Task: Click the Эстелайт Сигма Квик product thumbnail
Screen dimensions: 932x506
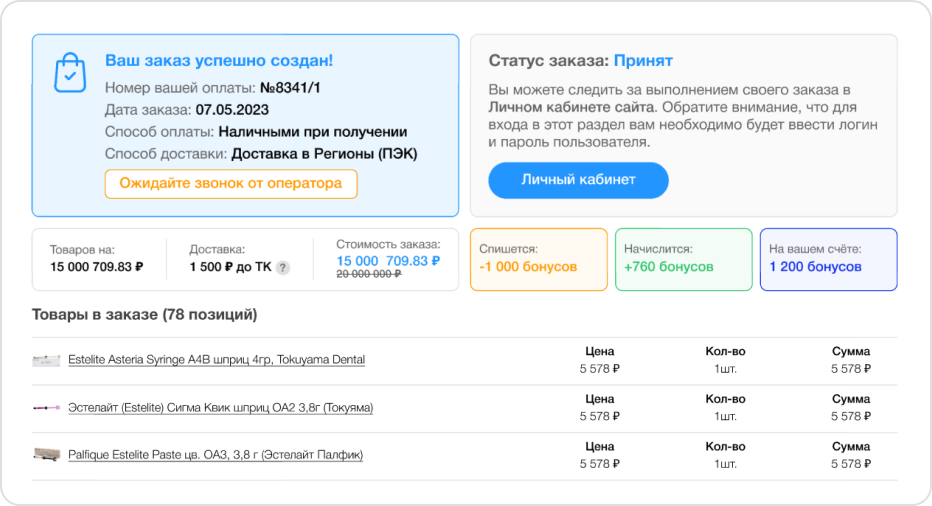Action: [x=46, y=408]
